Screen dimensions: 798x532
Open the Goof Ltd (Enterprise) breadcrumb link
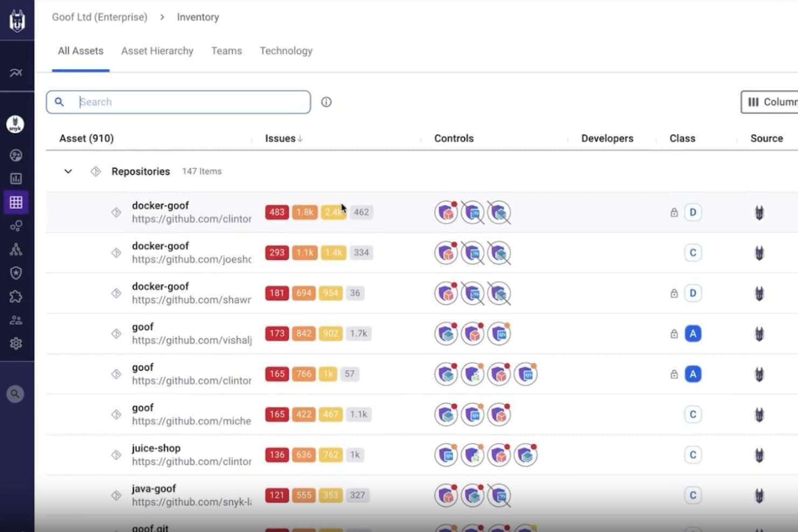click(100, 17)
